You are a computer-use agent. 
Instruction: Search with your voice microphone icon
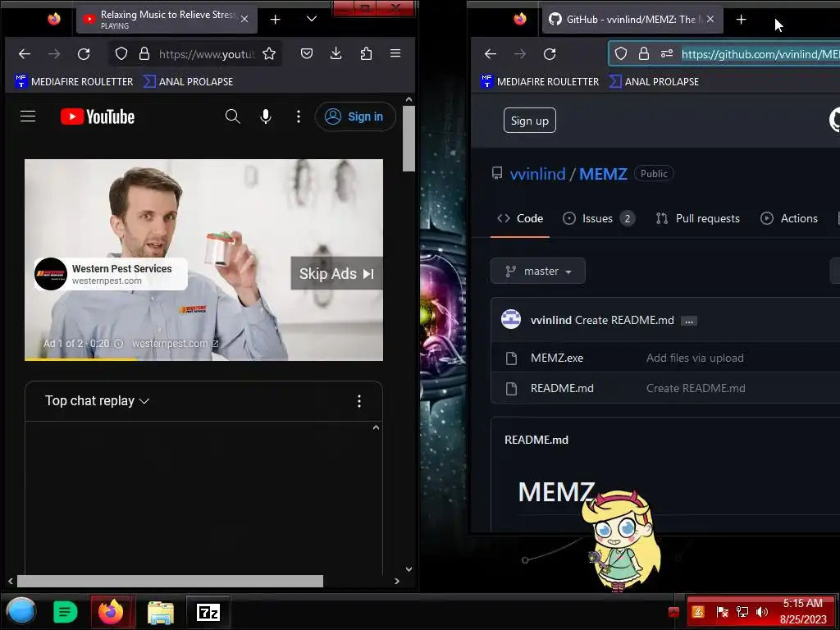point(265,116)
